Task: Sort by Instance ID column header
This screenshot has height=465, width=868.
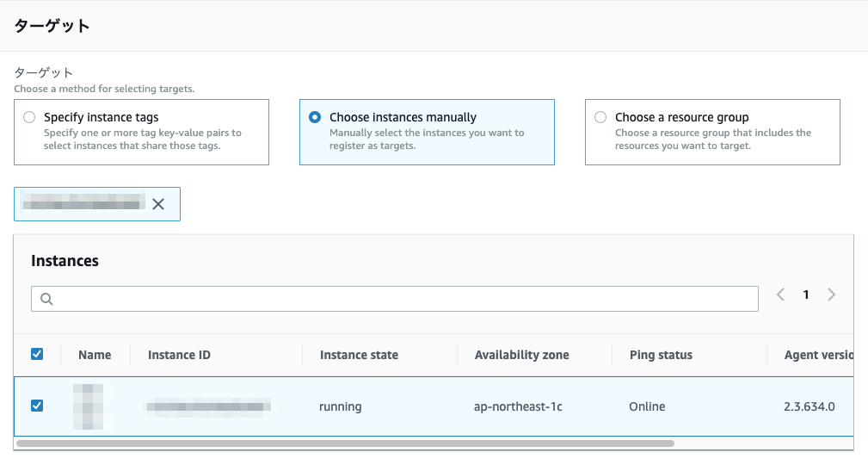Action: [179, 355]
